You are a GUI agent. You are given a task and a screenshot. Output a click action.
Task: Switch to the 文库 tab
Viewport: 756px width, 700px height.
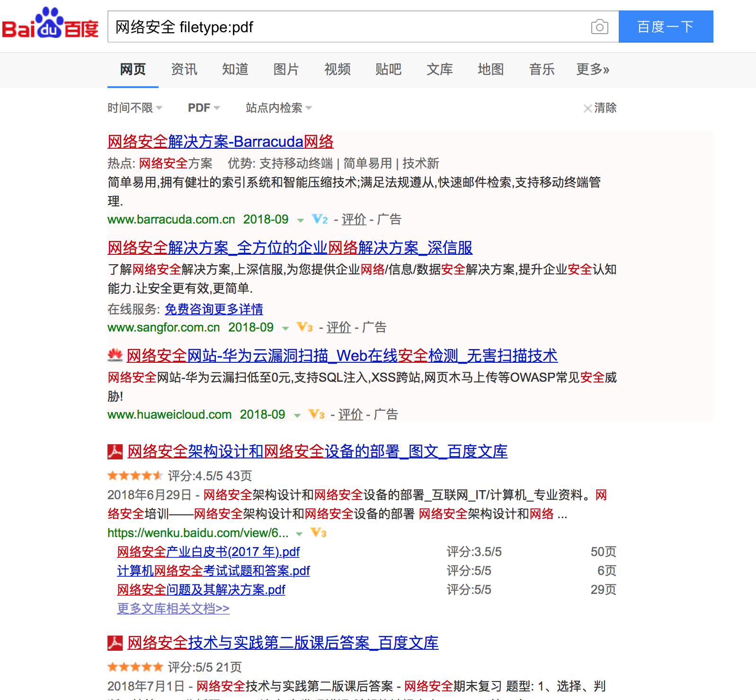click(440, 70)
